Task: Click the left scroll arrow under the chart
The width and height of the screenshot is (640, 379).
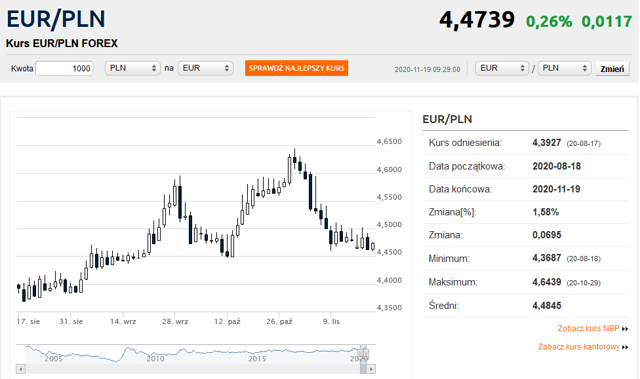Action: 21,369
